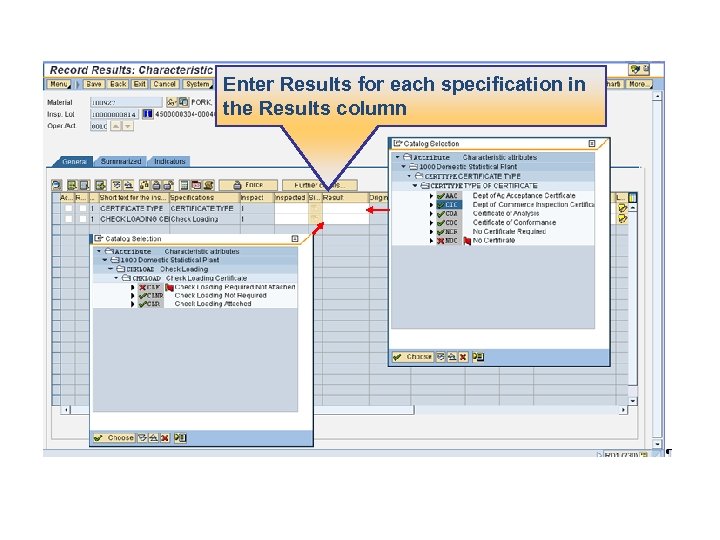The height and width of the screenshot is (540, 720).
Task: Click the close characteristic lock icon in toolbar
Action: pos(157,185)
